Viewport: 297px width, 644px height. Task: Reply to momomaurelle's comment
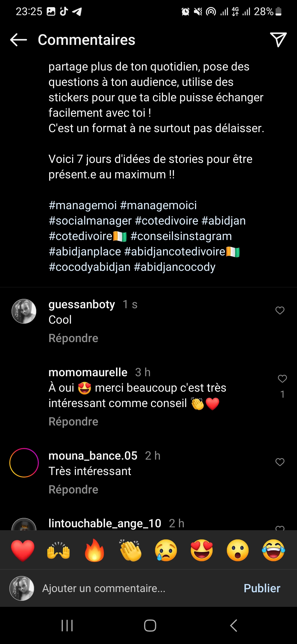pos(73,422)
